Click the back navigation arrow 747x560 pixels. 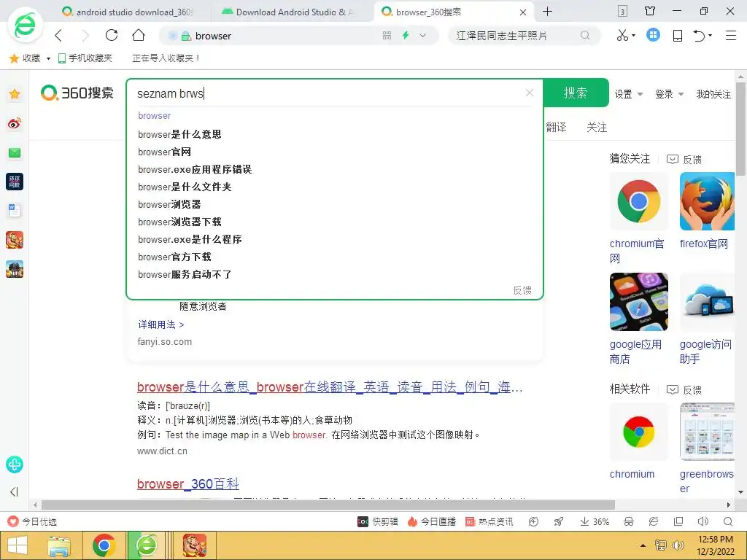point(58,36)
